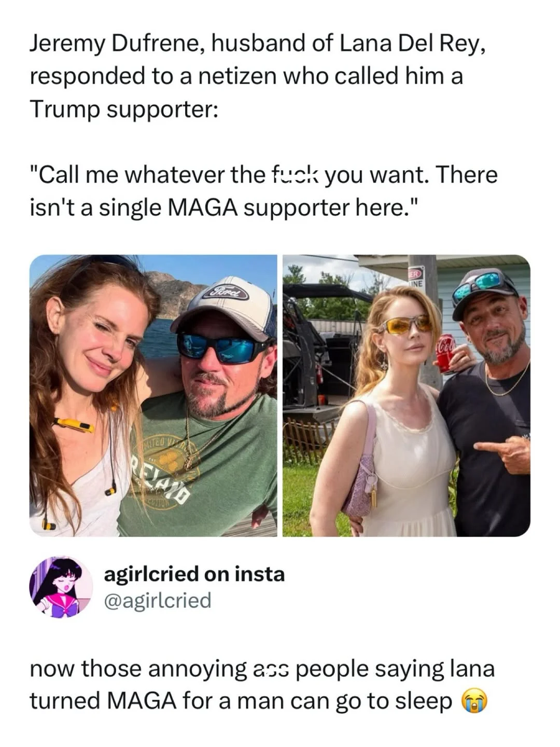Screen dimensions: 560x747
Task: Click the quote "Call me whatever" line
Action: coord(263,175)
